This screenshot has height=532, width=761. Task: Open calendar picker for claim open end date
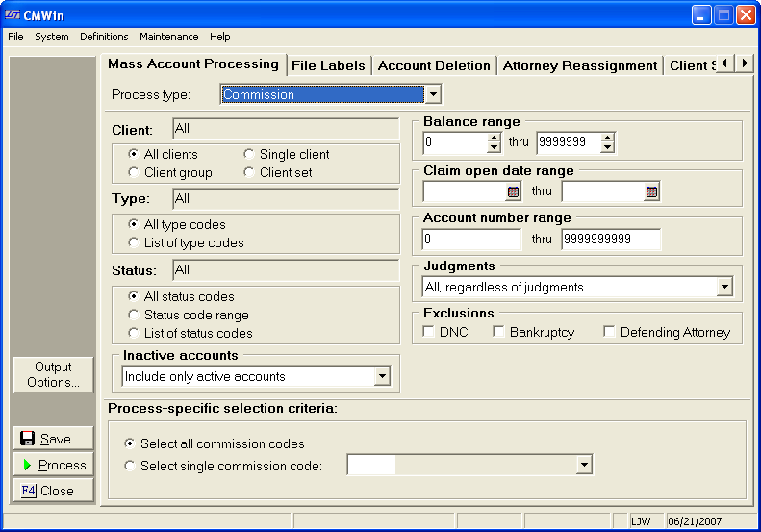[x=651, y=191]
